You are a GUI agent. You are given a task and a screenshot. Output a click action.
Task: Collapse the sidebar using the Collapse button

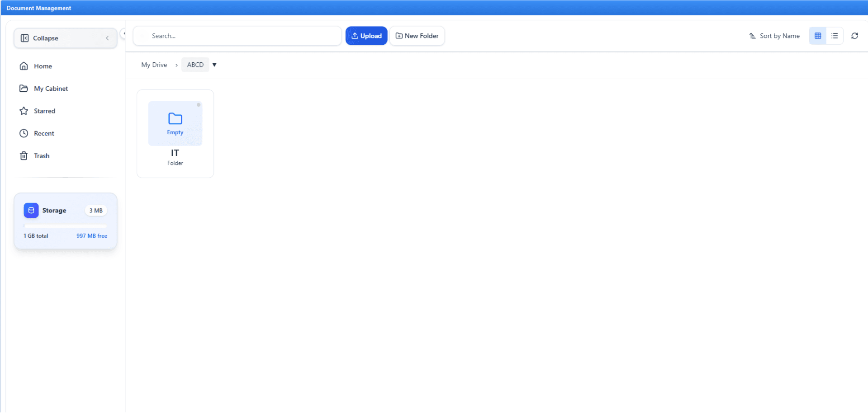pos(65,38)
